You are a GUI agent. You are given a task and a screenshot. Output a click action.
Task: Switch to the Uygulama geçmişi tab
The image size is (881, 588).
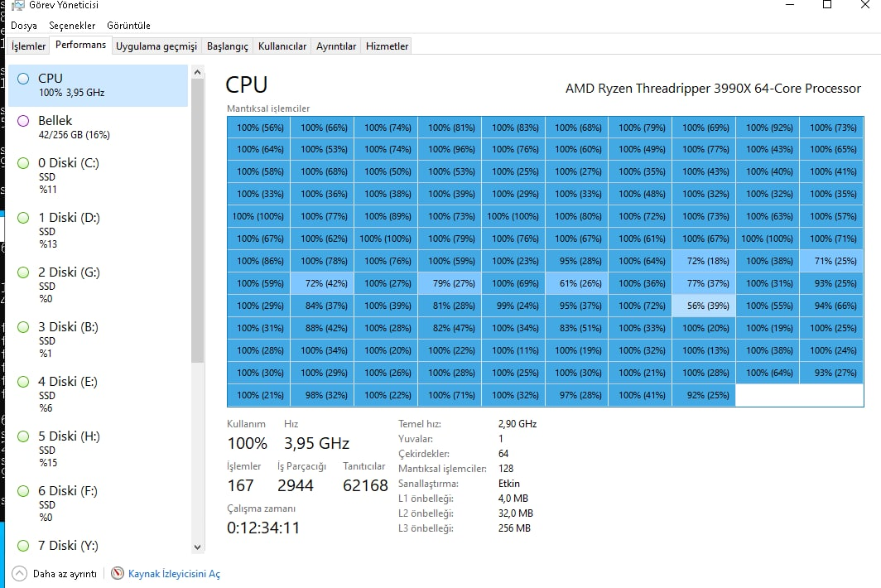click(156, 46)
